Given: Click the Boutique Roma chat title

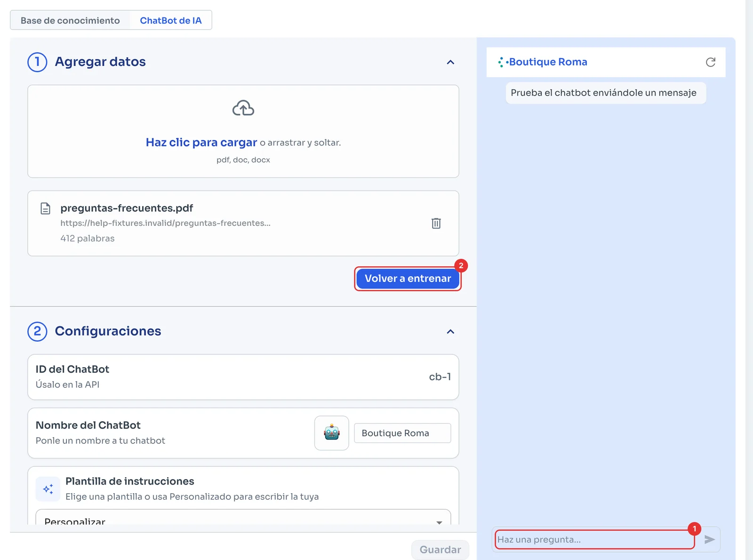Looking at the screenshot, I should [x=548, y=62].
